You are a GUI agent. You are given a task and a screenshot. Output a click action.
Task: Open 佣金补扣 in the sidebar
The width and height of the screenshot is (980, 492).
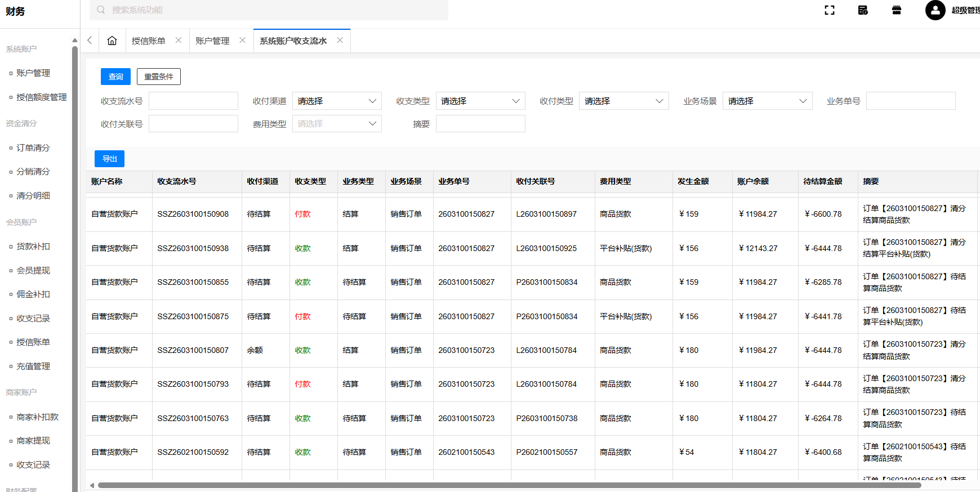pyautogui.click(x=33, y=294)
